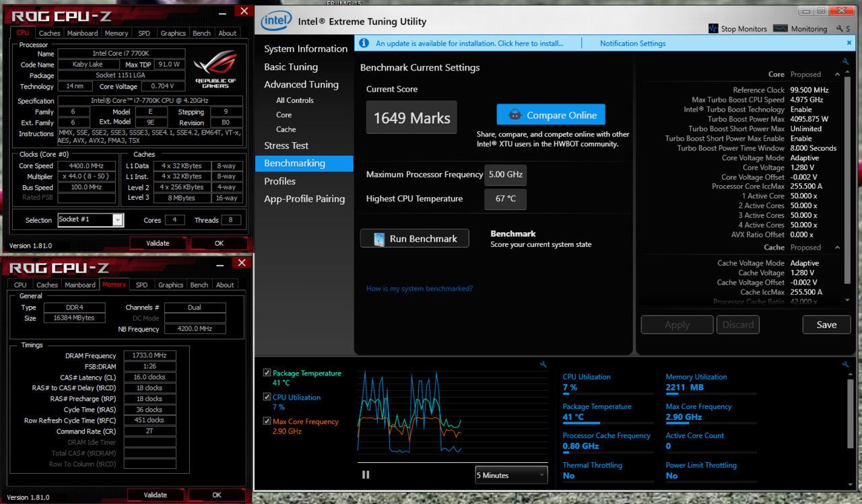
Task: Click the wrench icon above the monitor stats panel
Action: click(x=846, y=365)
